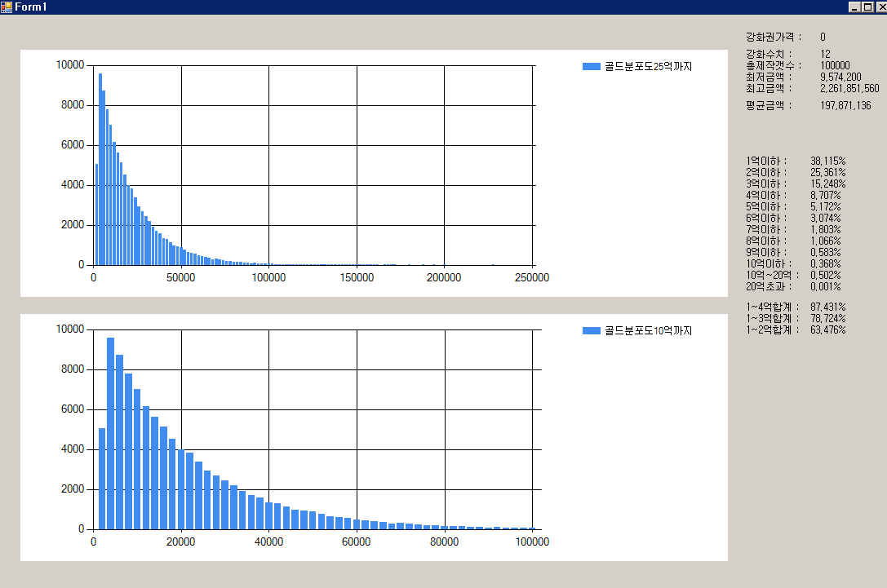Click the 250000 x-axis label on top chart

click(x=531, y=278)
